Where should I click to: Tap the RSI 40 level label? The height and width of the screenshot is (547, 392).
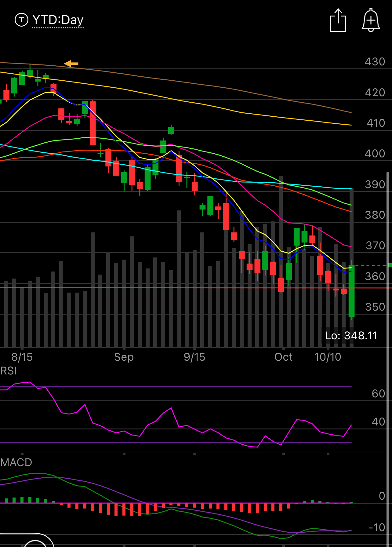379,422
